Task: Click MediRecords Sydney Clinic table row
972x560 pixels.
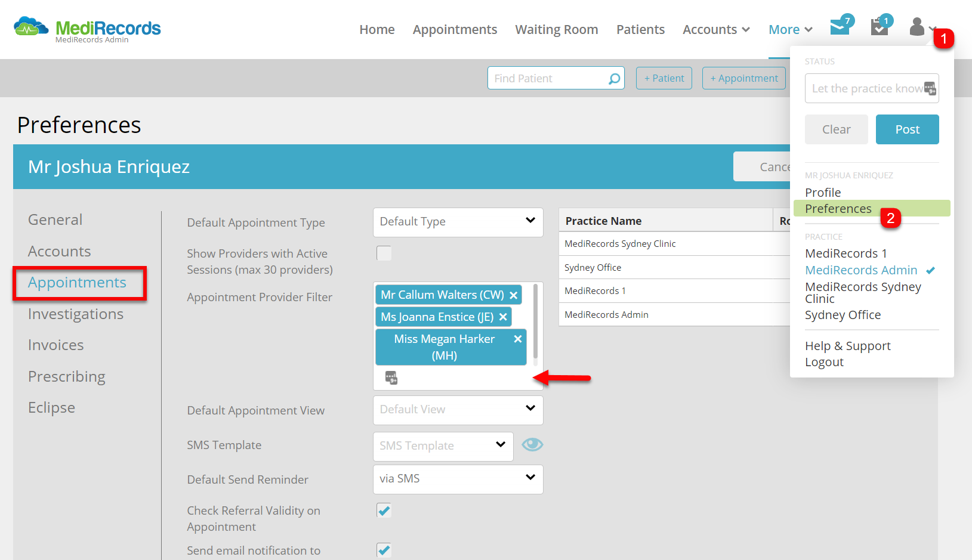Action: (675, 243)
